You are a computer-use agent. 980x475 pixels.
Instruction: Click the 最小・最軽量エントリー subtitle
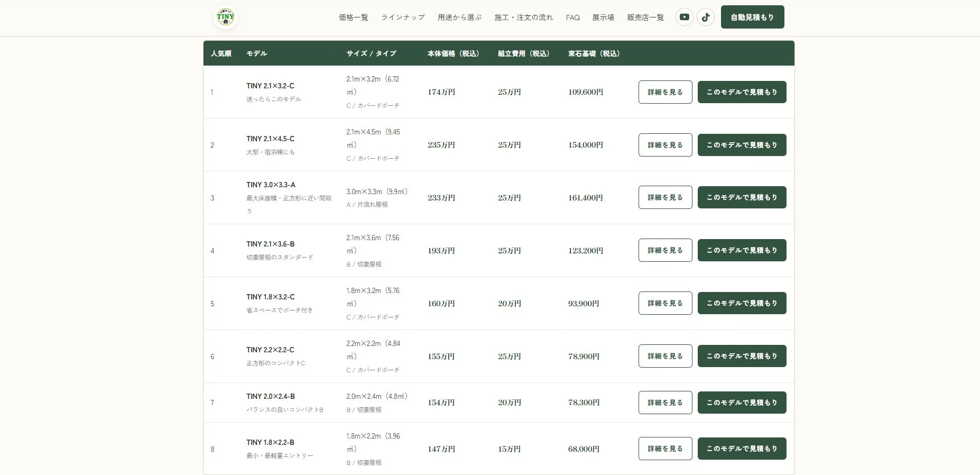point(280,455)
